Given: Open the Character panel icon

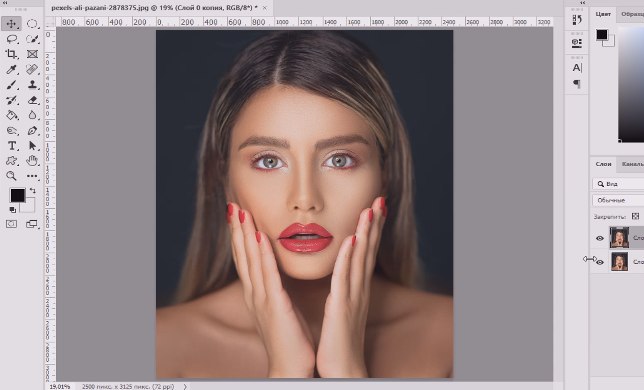Looking at the screenshot, I should click(x=577, y=68).
